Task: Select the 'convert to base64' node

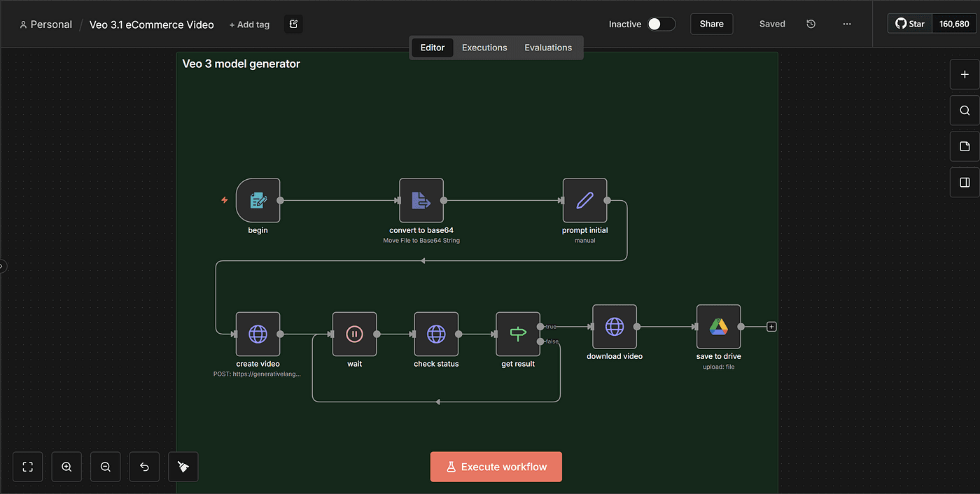Action: tap(421, 201)
